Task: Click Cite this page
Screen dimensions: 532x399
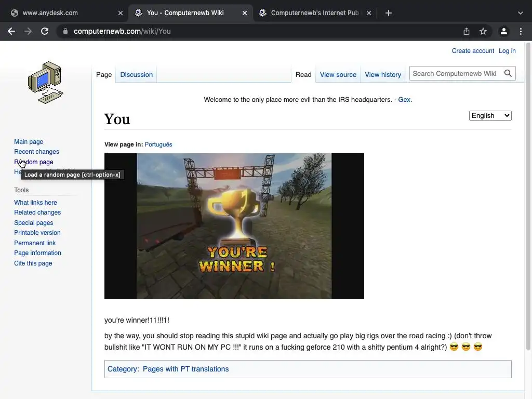Action: [33, 263]
